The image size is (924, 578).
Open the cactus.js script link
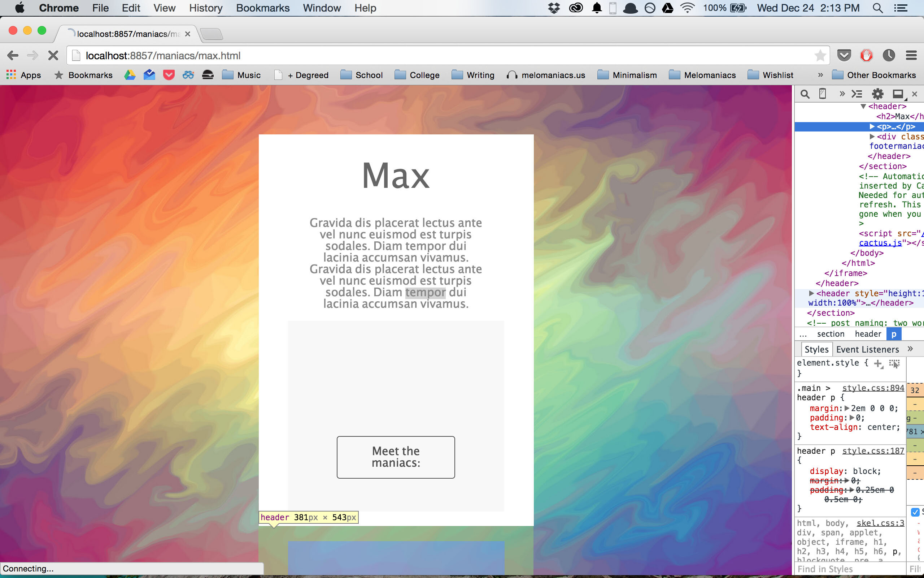coord(880,243)
